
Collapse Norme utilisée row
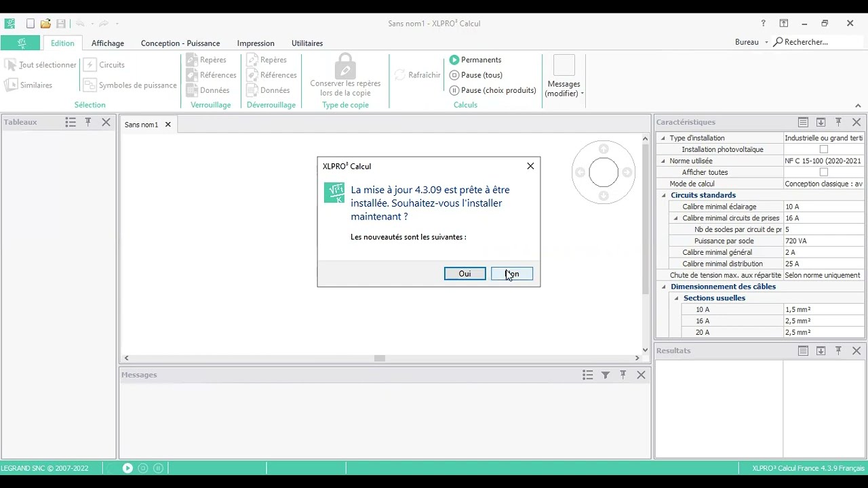663,161
